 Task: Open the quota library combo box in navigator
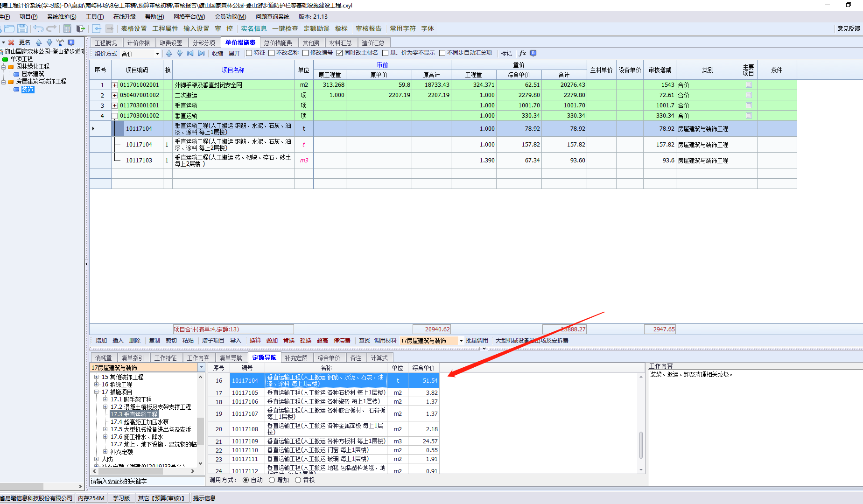point(201,368)
